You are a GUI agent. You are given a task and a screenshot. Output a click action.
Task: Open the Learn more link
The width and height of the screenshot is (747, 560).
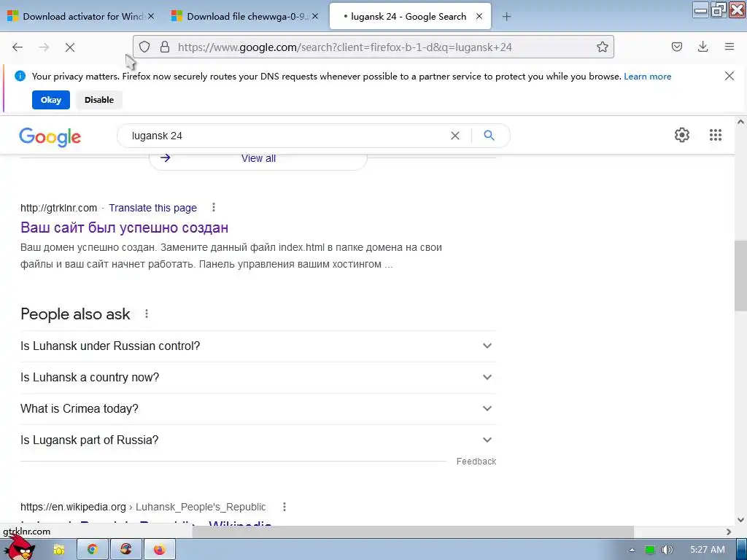click(x=648, y=77)
